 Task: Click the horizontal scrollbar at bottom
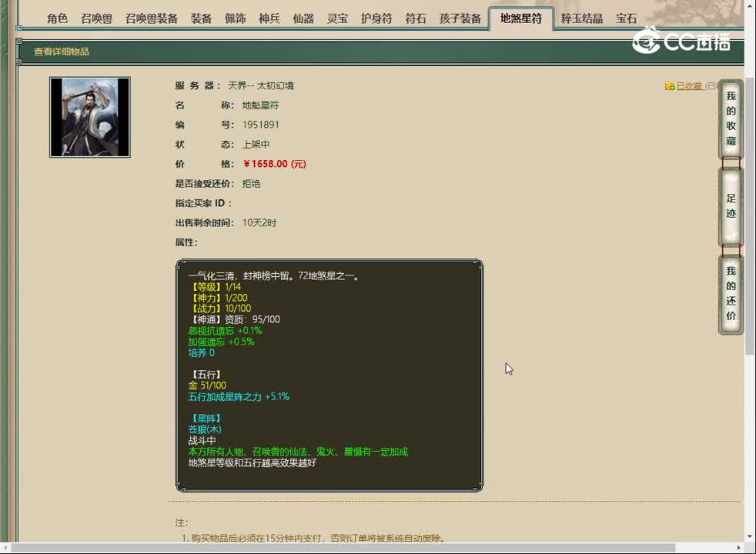pyautogui.click(x=343, y=548)
